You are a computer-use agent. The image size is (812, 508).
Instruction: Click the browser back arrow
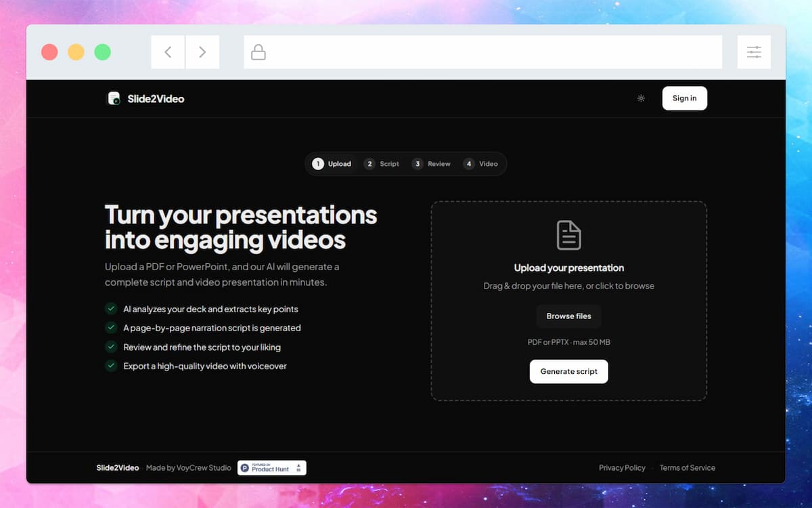pos(168,52)
